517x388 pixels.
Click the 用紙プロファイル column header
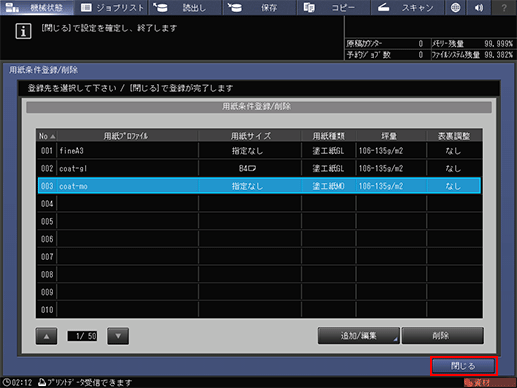tap(127, 136)
